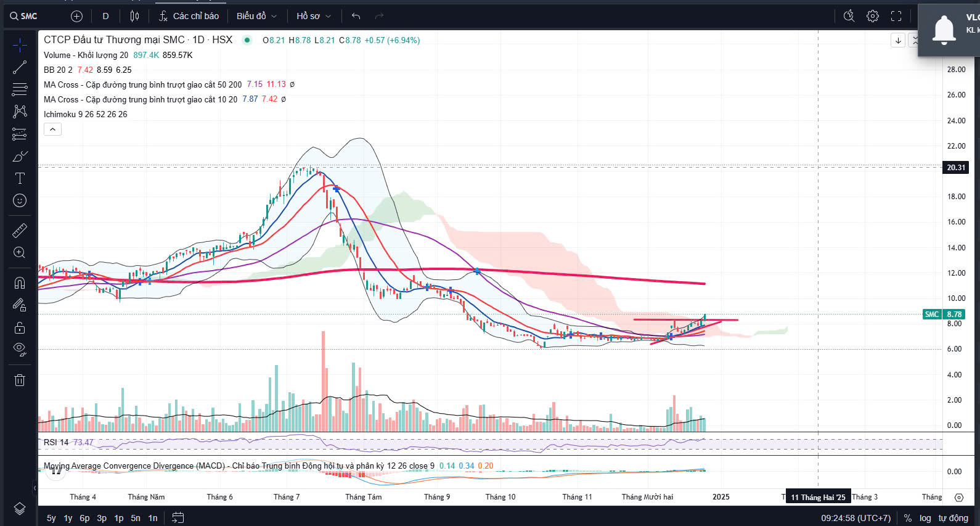980x526 pixels.
Task: Click the SMC 8.78 price label
Action: click(944, 314)
